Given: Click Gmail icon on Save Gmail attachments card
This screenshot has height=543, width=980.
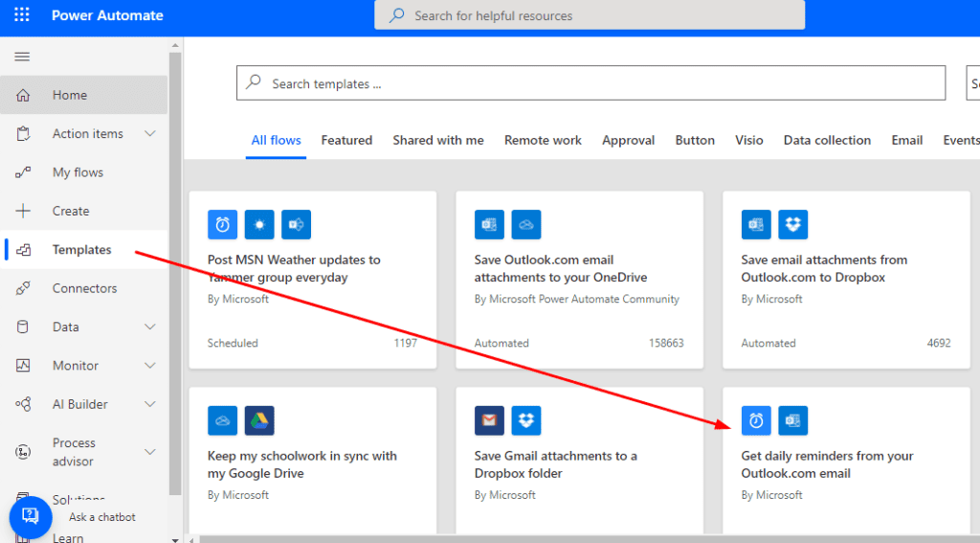Looking at the screenshot, I should pyautogui.click(x=489, y=420).
